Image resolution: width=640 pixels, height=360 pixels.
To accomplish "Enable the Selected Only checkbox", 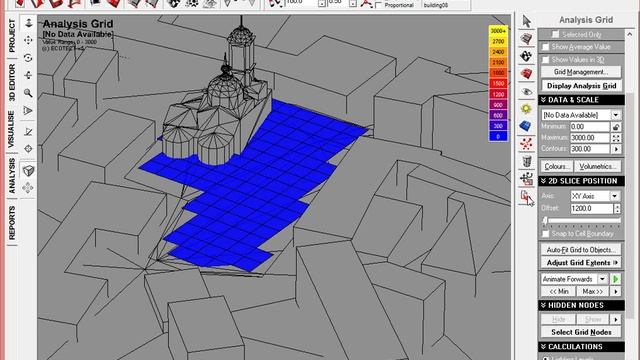I will (x=555, y=35).
